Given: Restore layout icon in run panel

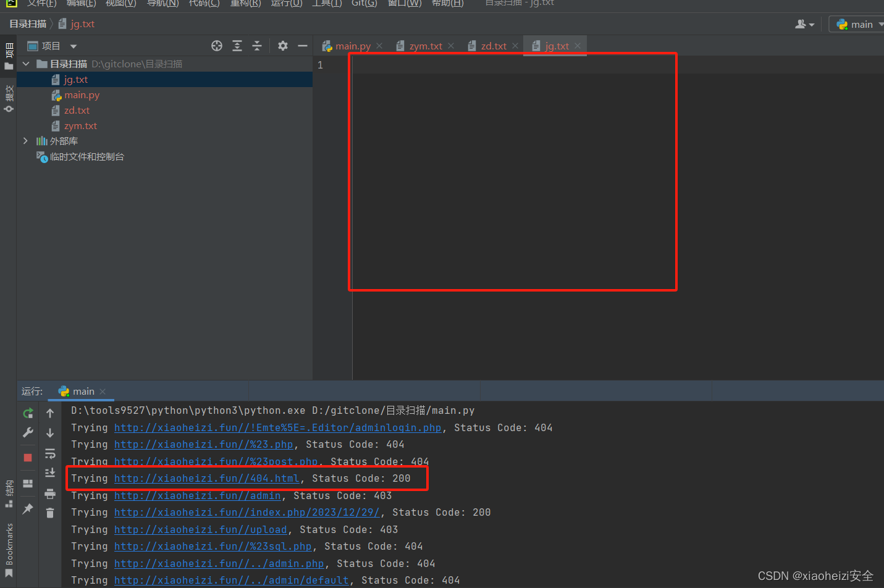Looking at the screenshot, I should coord(28,484).
